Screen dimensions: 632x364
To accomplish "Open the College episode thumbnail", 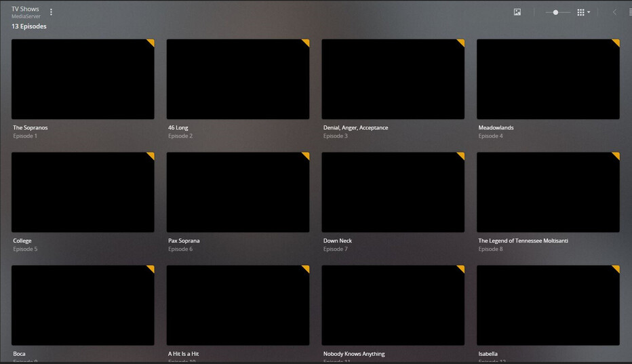I will click(83, 193).
